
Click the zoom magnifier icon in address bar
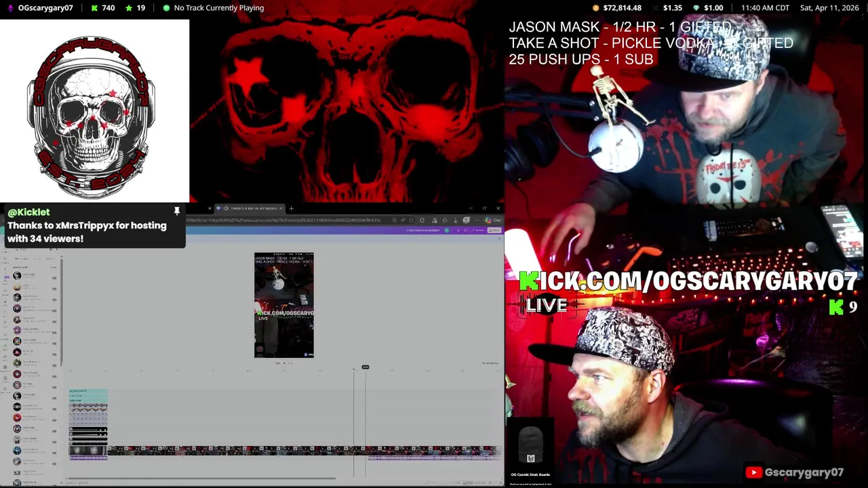coord(394,220)
